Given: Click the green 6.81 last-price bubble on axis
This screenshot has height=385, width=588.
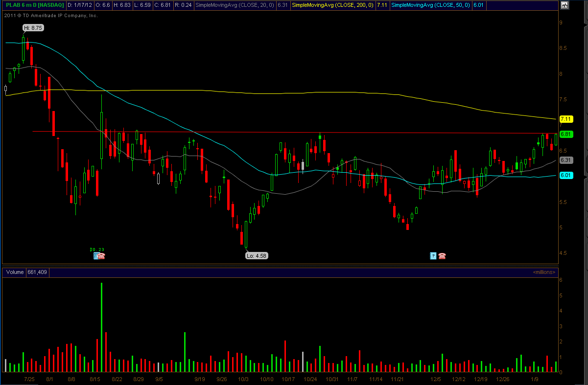Looking at the screenshot, I should point(566,134).
